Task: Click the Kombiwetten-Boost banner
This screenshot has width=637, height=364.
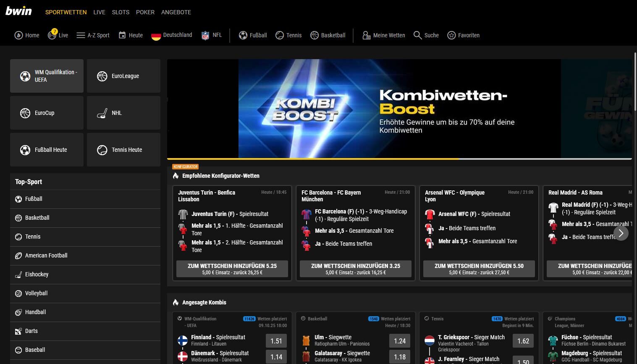Action: click(399, 109)
